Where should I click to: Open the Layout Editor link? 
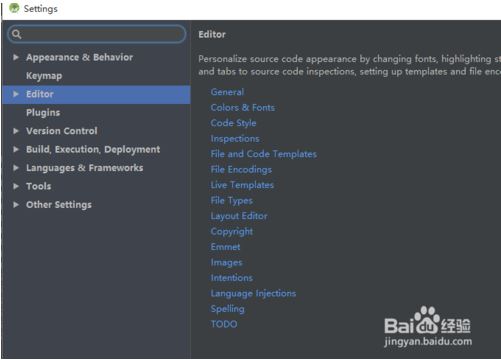coord(239,216)
